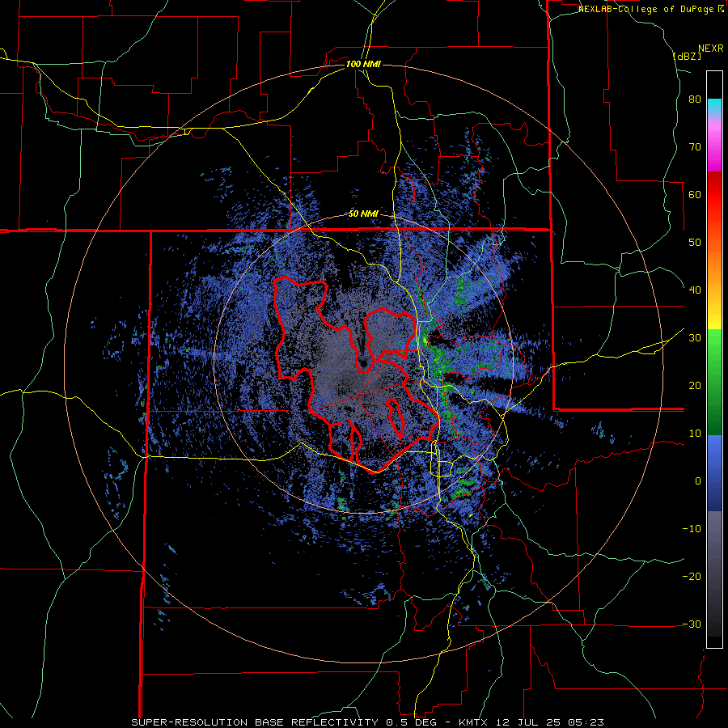
Task: Click the 20 value on the dBZ scale
Action: (695, 386)
